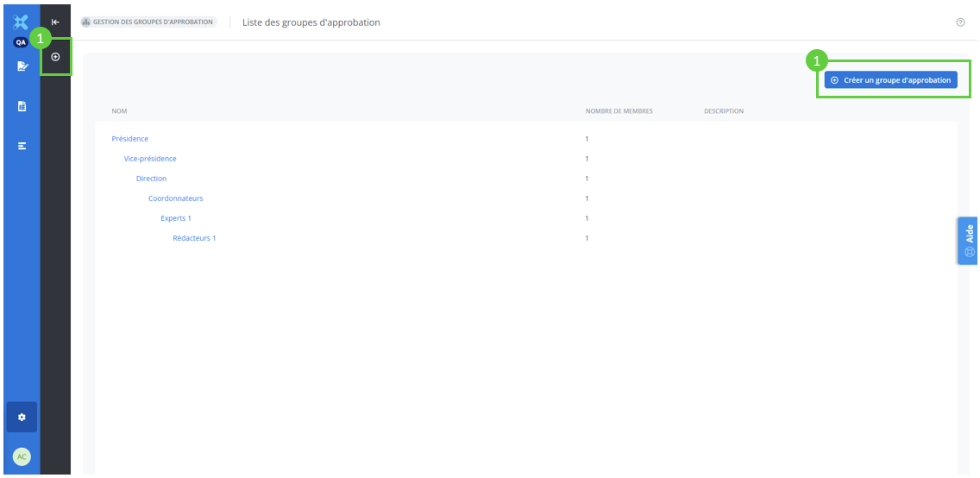980x478 pixels.
Task: Collapse the dark secondary side panel
Action: pyautogui.click(x=55, y=22)
